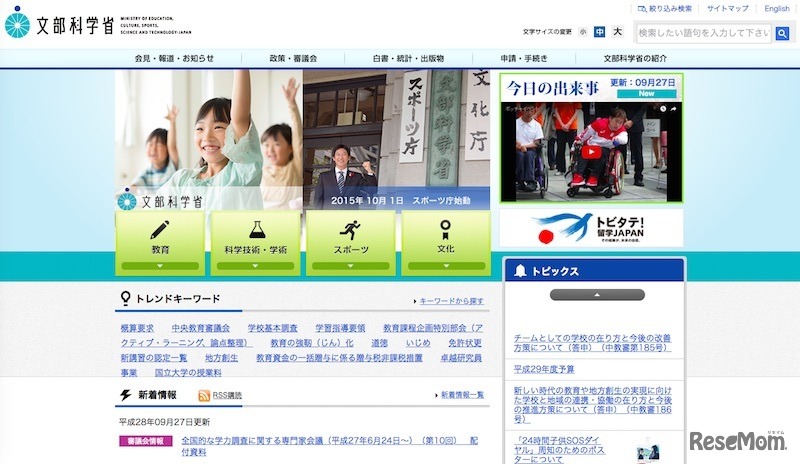Image resolution: width=800 pixels, height=464 pixels.
Task: Click the children raising hands hero photo
Action: pos(209,139)
